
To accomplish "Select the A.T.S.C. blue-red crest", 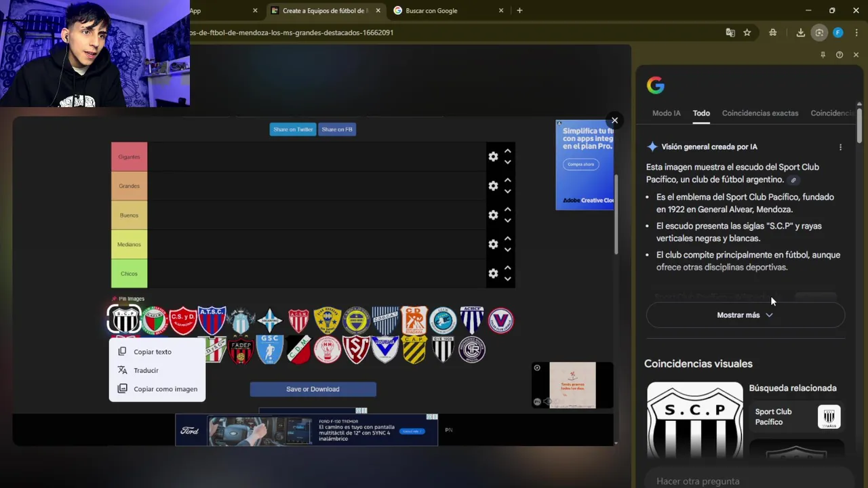I will (x=212, y=321).
